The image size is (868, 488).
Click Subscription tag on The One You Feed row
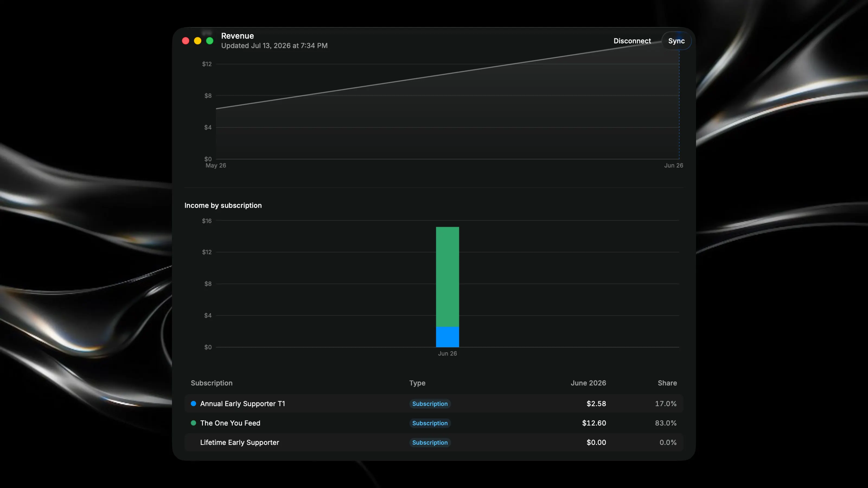coord(430,423)
